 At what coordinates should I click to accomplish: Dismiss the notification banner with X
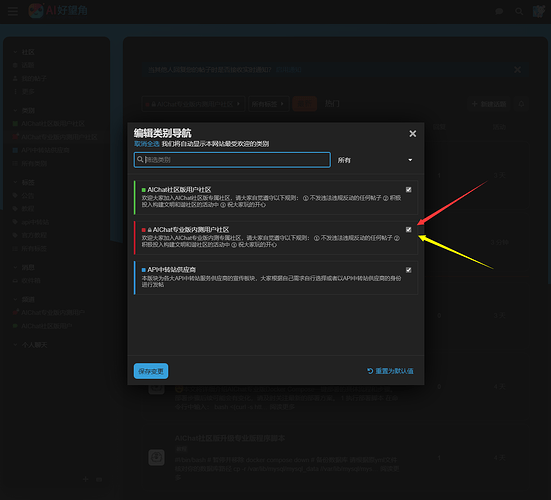517,70
